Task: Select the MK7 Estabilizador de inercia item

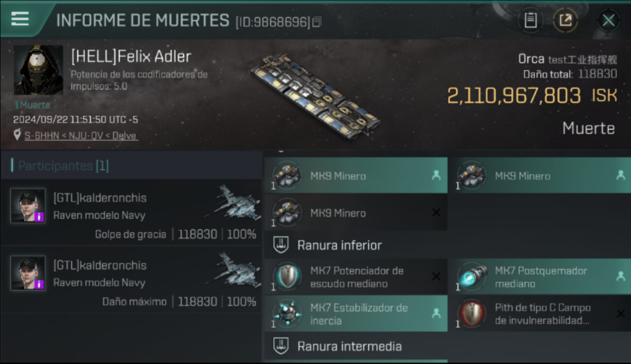Action: click(x=355, y=314)
